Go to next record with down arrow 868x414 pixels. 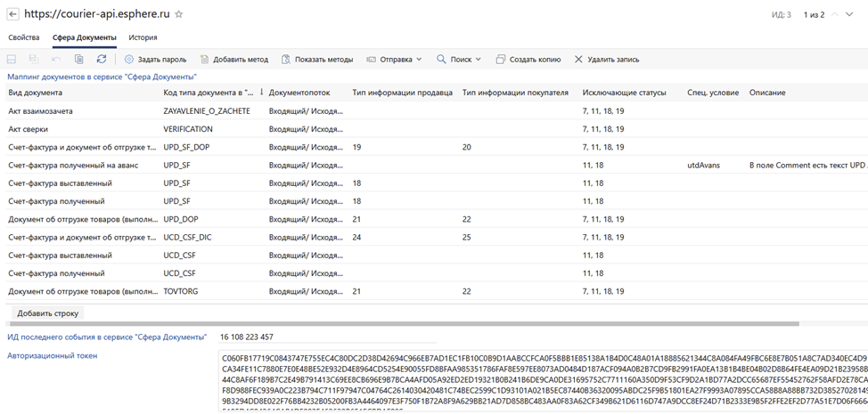[x=849, y=15]
